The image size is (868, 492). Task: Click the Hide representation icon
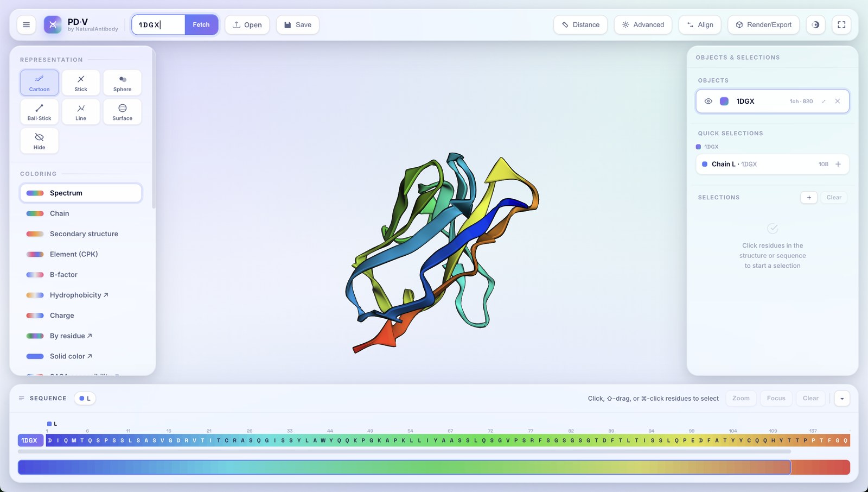tap(39, 137)
